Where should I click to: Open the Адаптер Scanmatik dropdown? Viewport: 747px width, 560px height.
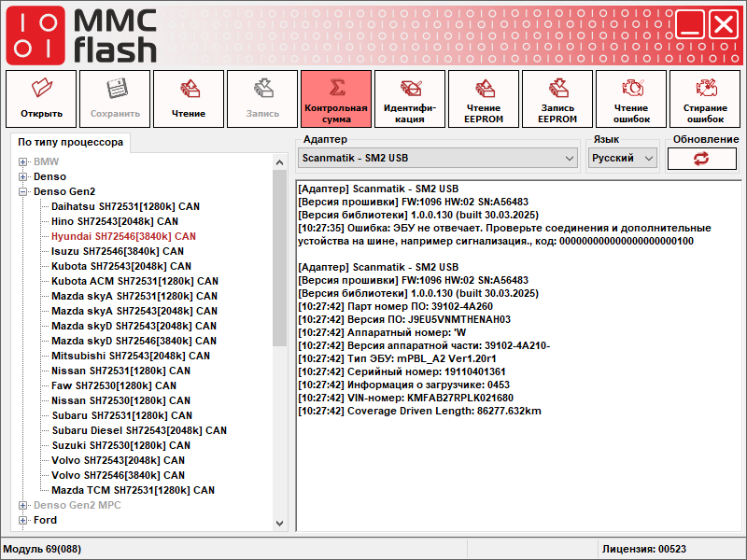(x=438, y=158)
